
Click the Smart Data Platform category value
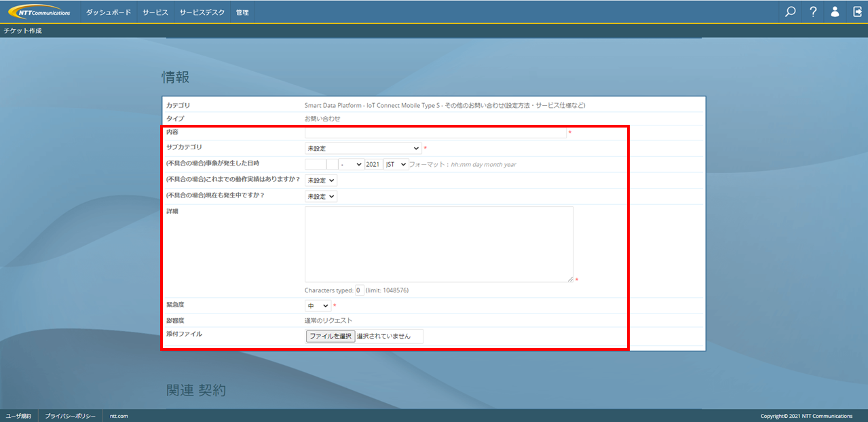pos(445,105)
